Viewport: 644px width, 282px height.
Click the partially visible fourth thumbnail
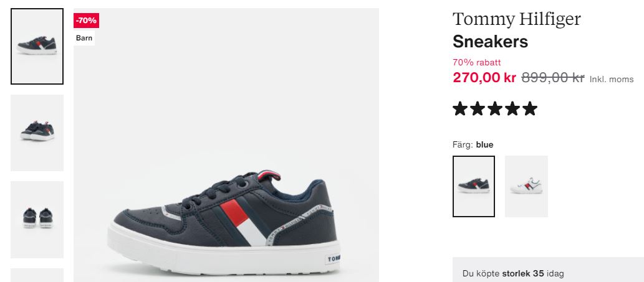click(x=37, y=275)
